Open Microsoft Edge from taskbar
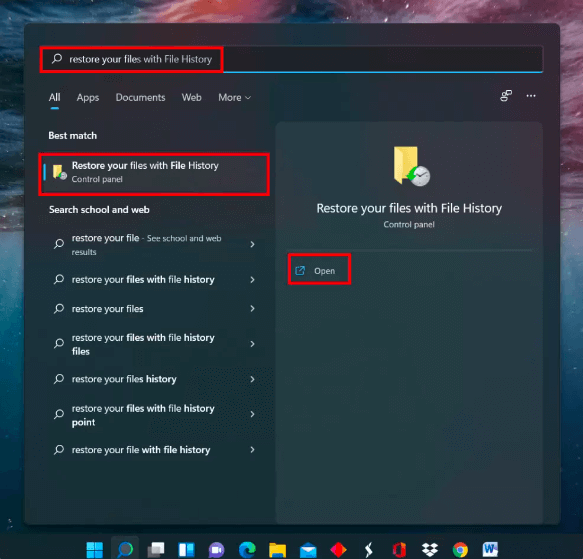Image resolution: width=583 pixels, height=559 pixels. [247, 550]
